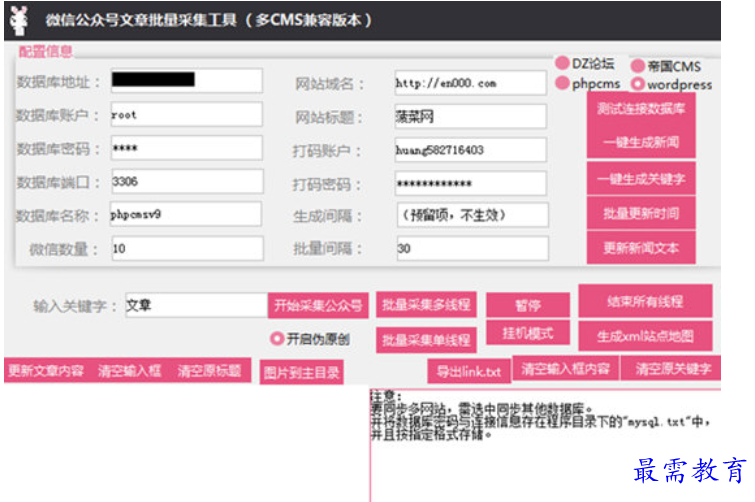Focus the 微信数量 field showing 10
This screenshot has width=755, height=502.
187,248
